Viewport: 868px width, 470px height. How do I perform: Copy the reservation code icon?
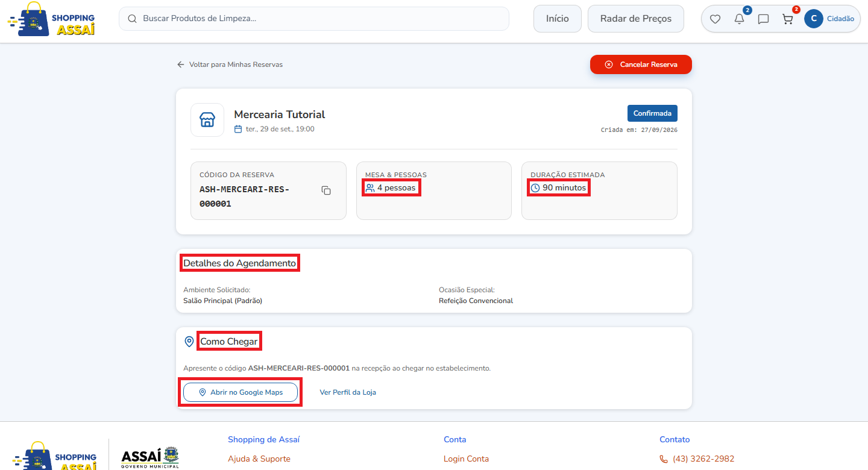click(x=326, y=190)
